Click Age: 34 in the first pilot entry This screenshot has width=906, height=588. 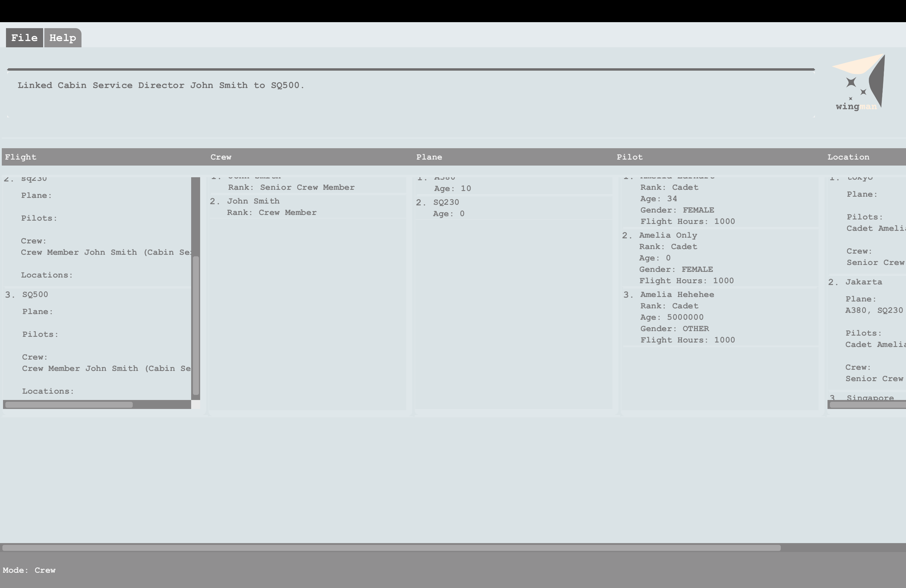[659, 198]
